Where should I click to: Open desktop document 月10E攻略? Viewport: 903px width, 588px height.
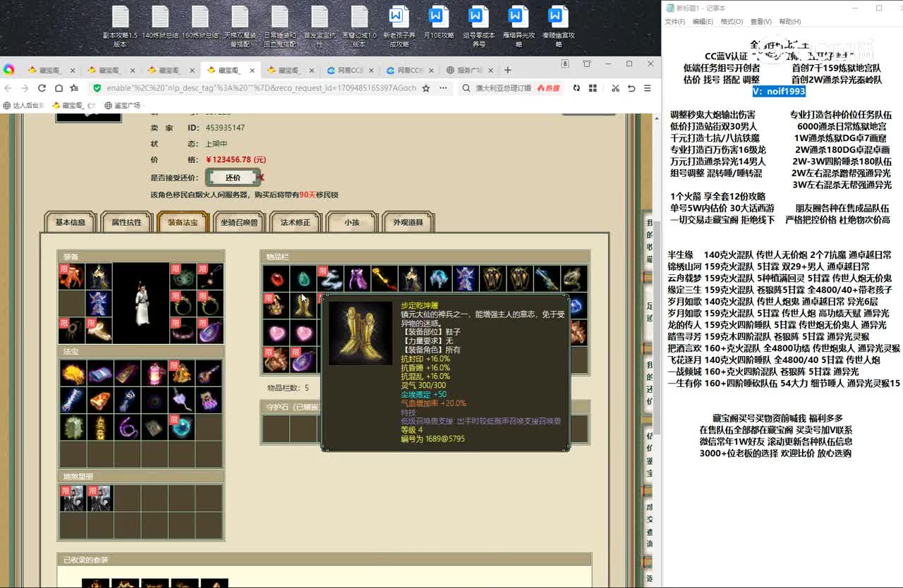point(438,23)
